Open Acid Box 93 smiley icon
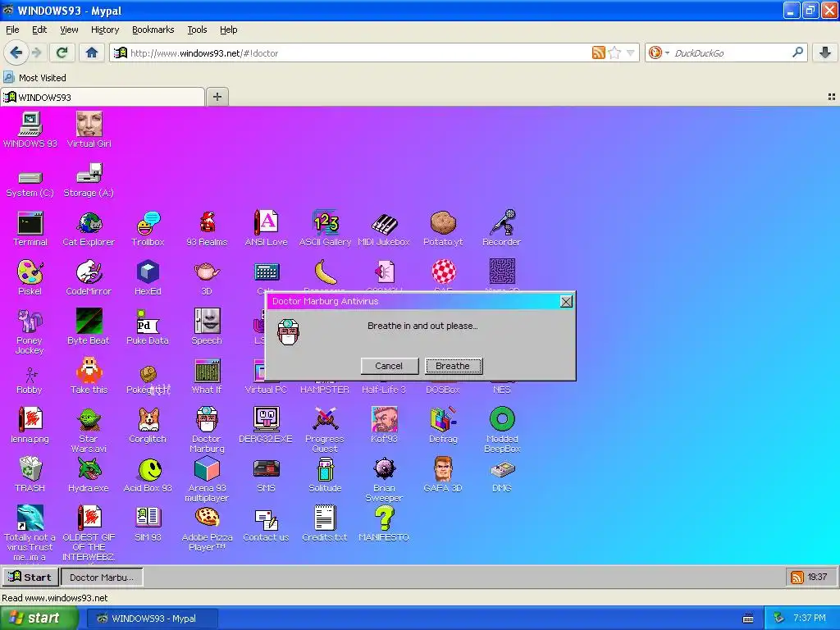The width and height of the screenshot is (840, 630). (148, 474)
